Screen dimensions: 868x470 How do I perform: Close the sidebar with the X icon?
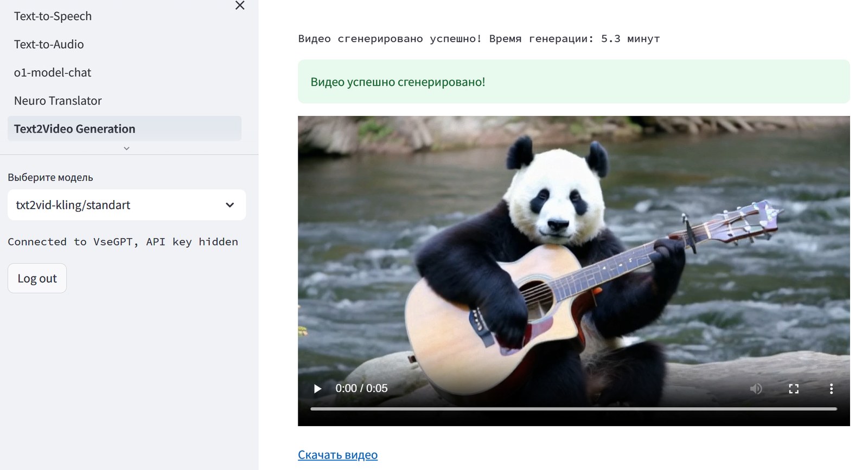240,5
